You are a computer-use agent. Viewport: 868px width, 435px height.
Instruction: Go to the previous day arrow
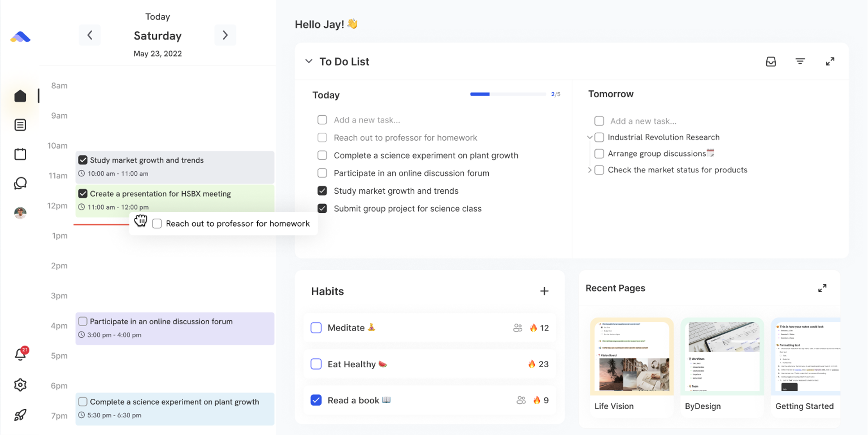(x=90, y=35)
